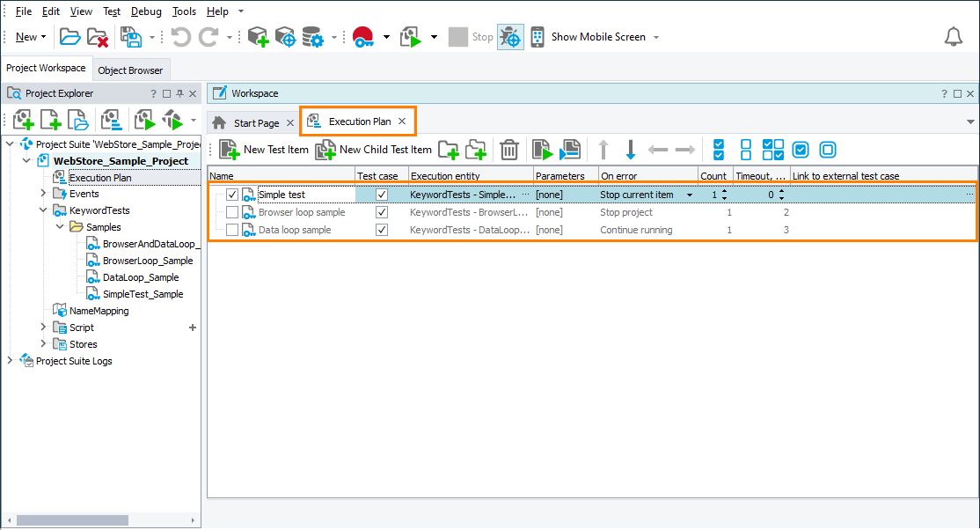Delete the selected test item using trash icon
Screen dimensions: 980x530
[x=508, y=150]
